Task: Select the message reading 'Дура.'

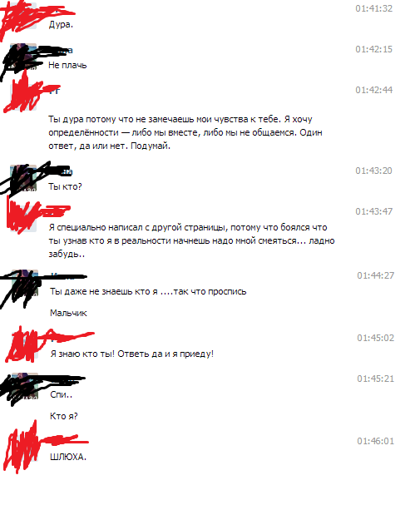Action: click(61, 25)
